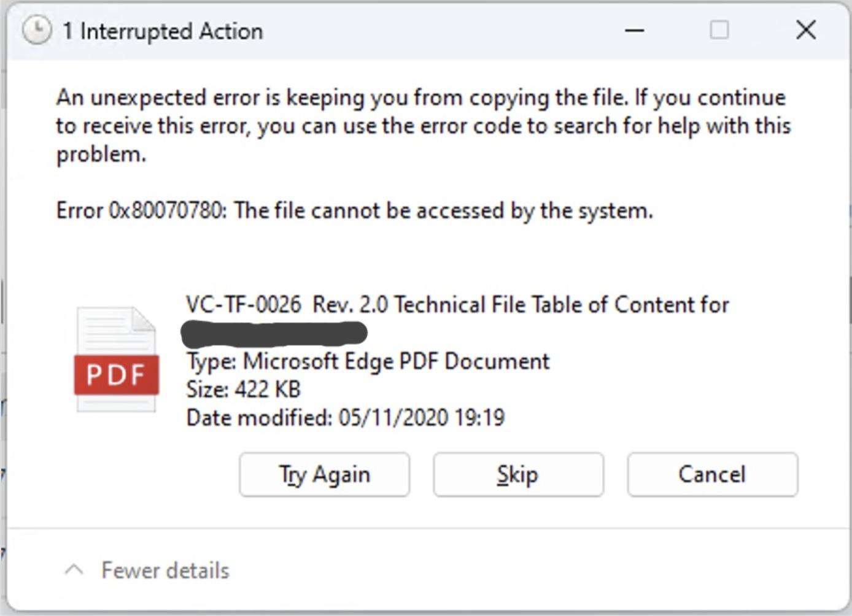852x616 pixels.
Task: Click the Try Again button
Action: click(x=324, y=474)
